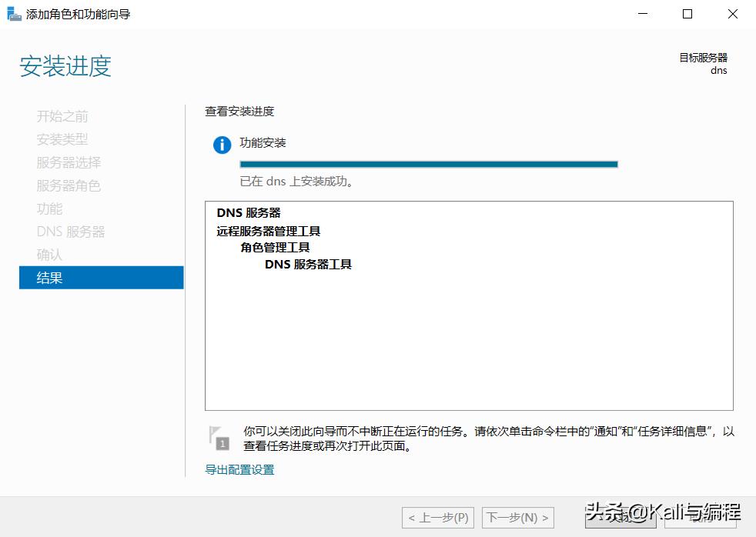The image size is (756, 537).
Task: Click the installation progress bar
Action: tap(429, 164)
